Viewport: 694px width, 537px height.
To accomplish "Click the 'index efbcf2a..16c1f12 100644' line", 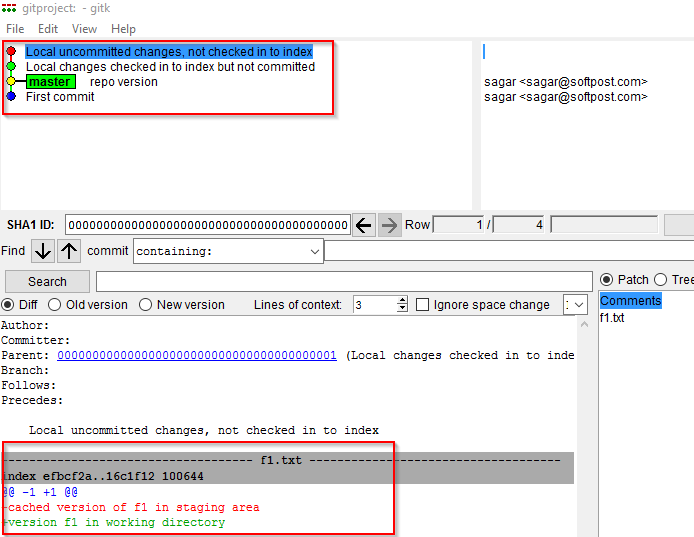I will (103, 476).
